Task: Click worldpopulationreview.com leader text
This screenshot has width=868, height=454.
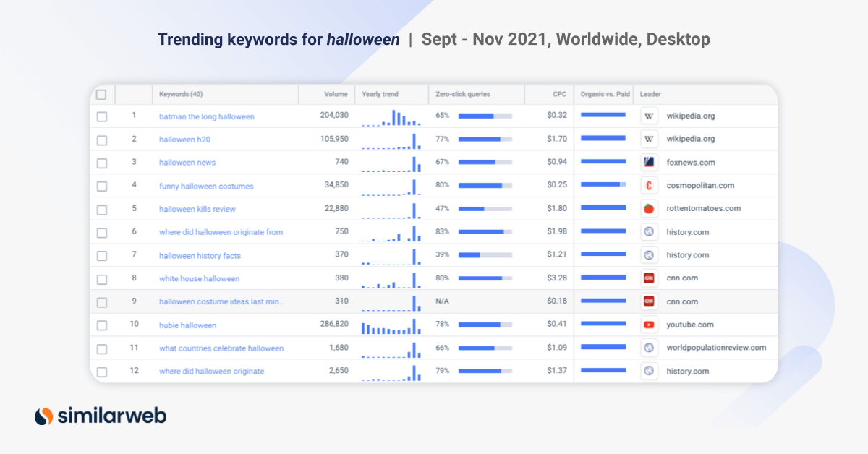Action: pos(716,348)
